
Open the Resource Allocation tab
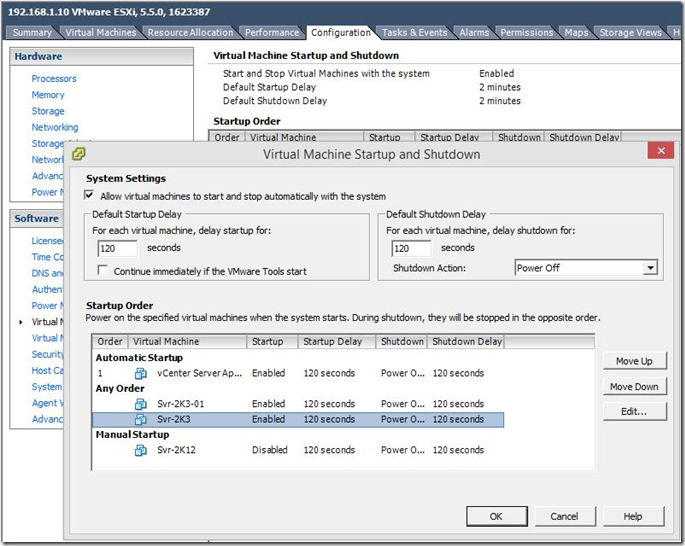tap(190, 33)
